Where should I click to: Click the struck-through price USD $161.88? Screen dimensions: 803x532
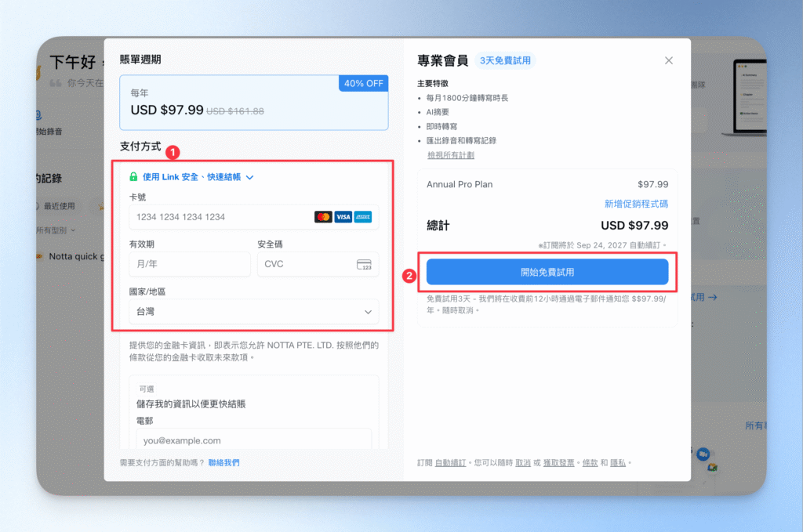tap(235, 111)
